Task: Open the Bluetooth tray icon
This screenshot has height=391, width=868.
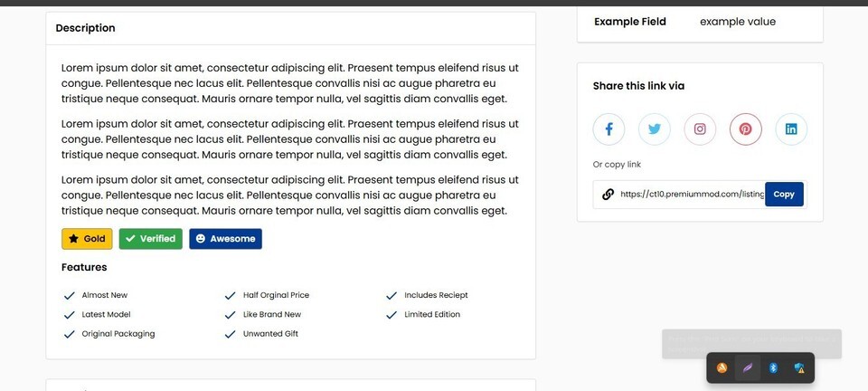Action: (x=773, y=367)
